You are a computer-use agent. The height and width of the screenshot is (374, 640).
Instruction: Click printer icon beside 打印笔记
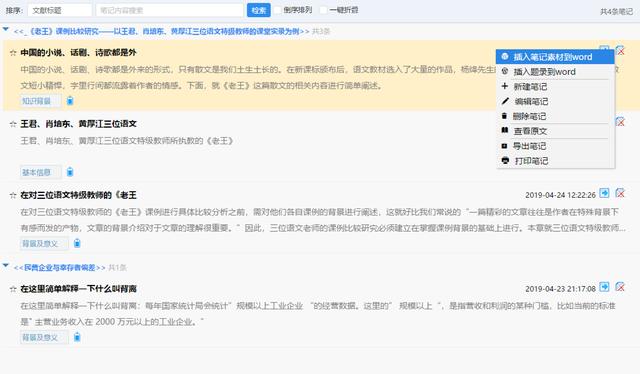tap(505, 160)
